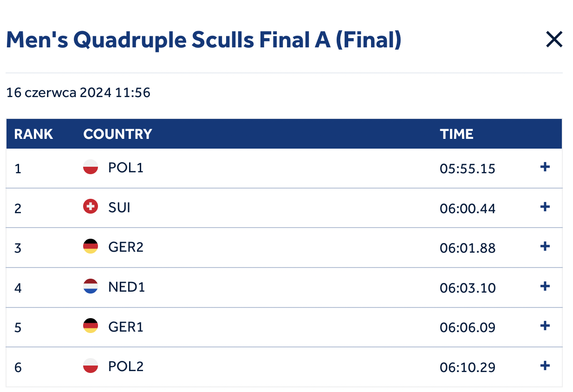Image resolution: width=573 pixels, height=392 pixels.
Task: Click the Poland flag icon beside POL1
Action: point(91,167)
